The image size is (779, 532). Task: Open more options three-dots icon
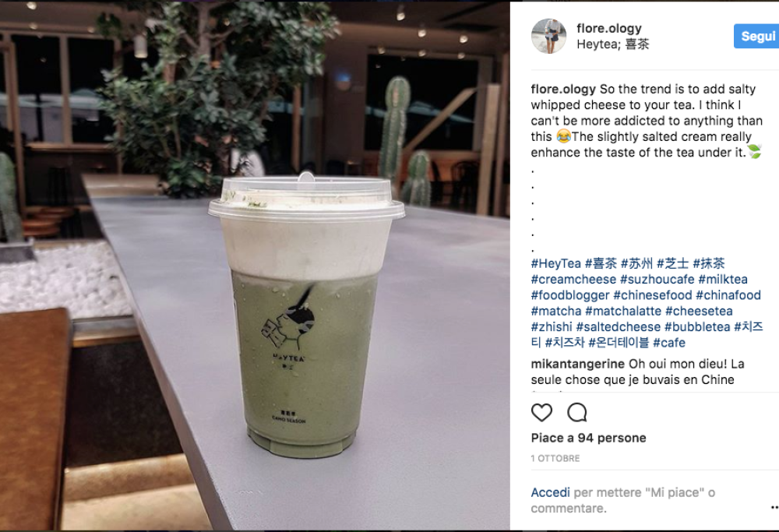pyautogui.click(x=774, y=507)
